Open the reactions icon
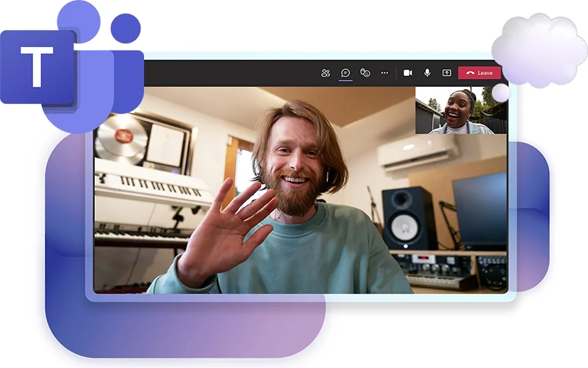Screen dimensions: 588x368 coord(365,73)
